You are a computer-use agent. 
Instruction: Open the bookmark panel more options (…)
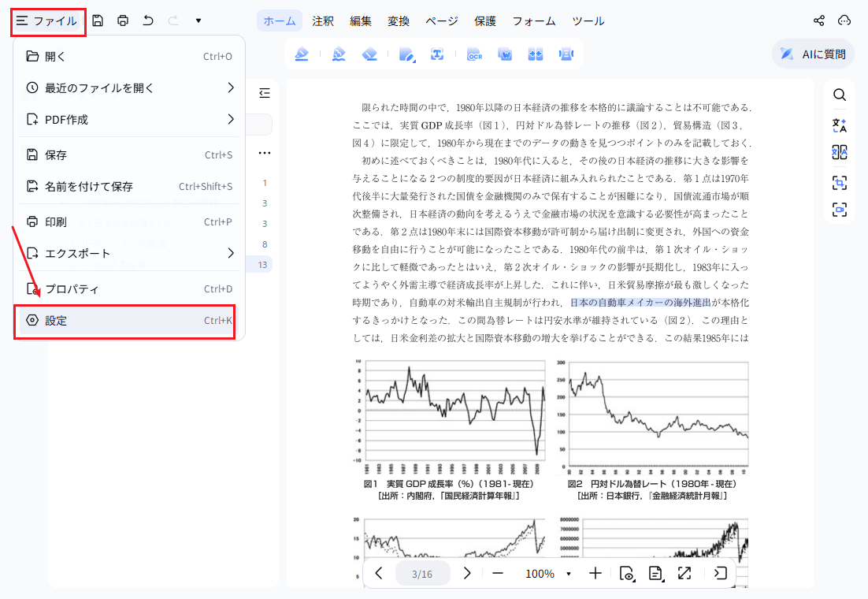[x=265, y=152]
